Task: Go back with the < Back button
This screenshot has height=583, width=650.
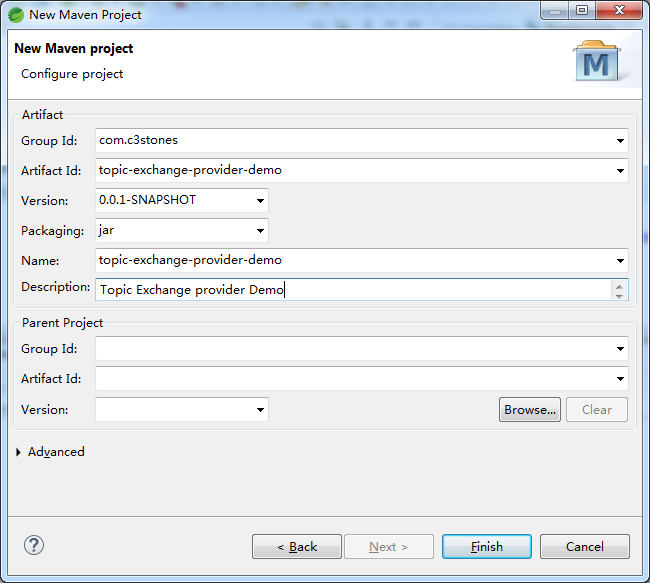Action: (x=297, y=547)
